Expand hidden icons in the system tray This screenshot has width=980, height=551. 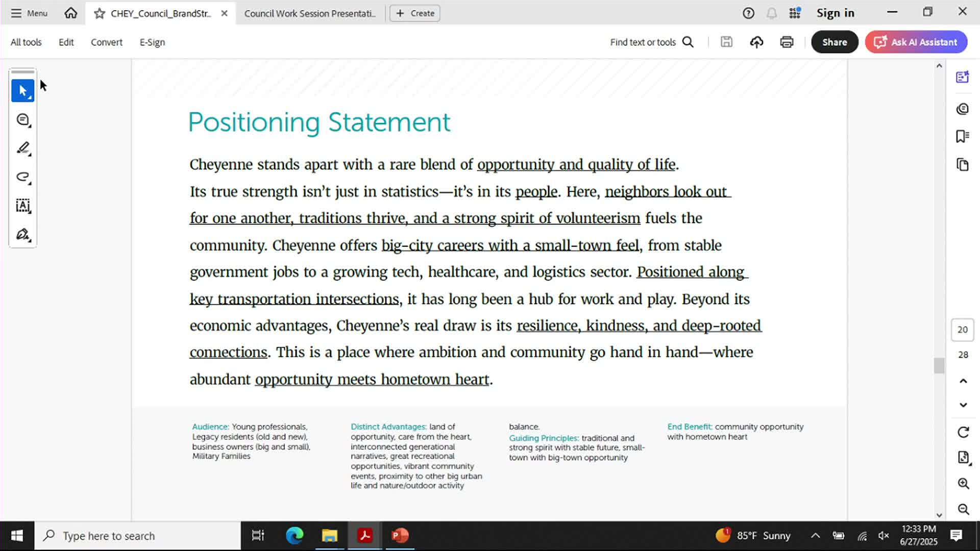point(815,536)
